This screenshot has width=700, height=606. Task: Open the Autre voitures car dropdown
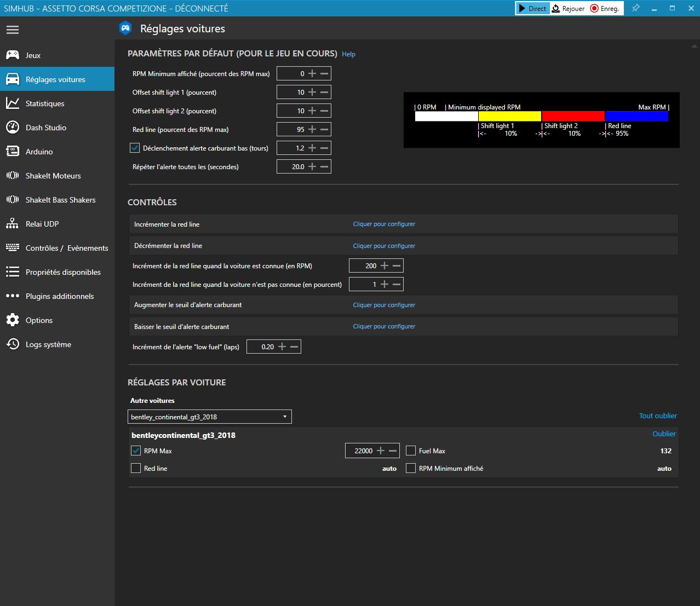click(x=210, y=417)
